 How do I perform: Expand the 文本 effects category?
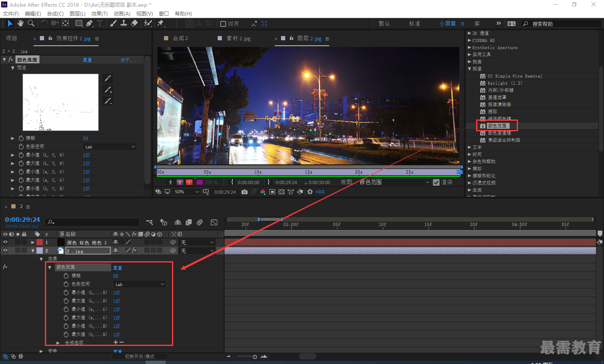(x=470, y=147)
